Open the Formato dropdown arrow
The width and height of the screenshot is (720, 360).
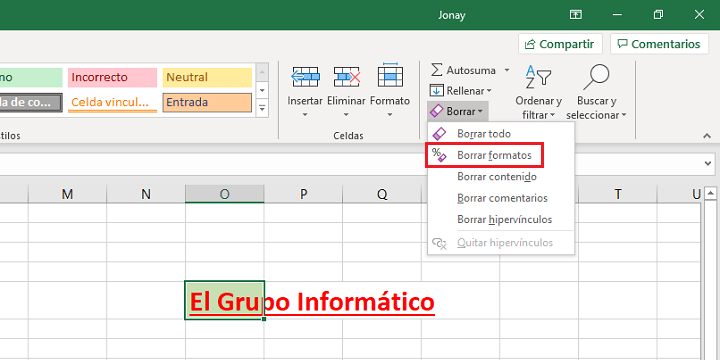click(x=390, y=114)
